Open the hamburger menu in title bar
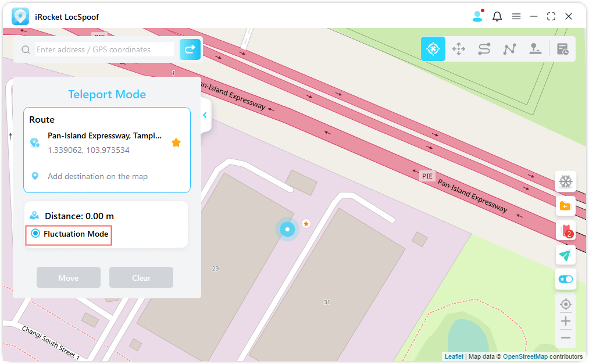 [x=516, y=16]
